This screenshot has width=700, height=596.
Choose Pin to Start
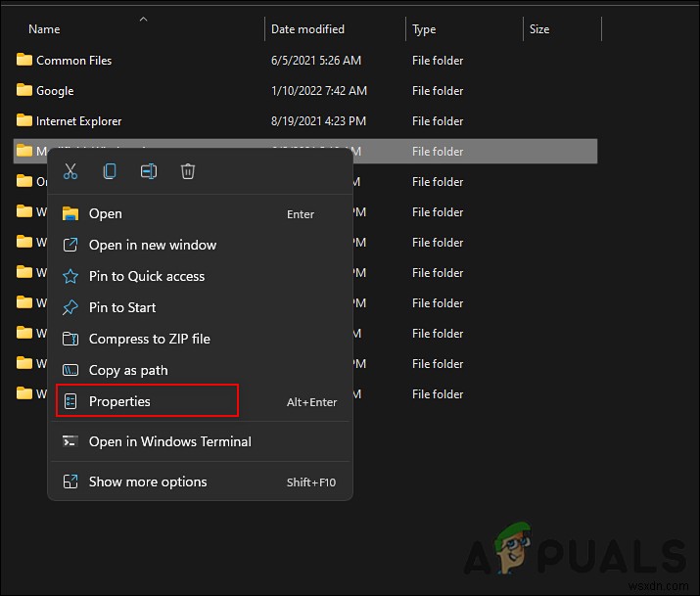pyautogui.click(x=200, y=307)
